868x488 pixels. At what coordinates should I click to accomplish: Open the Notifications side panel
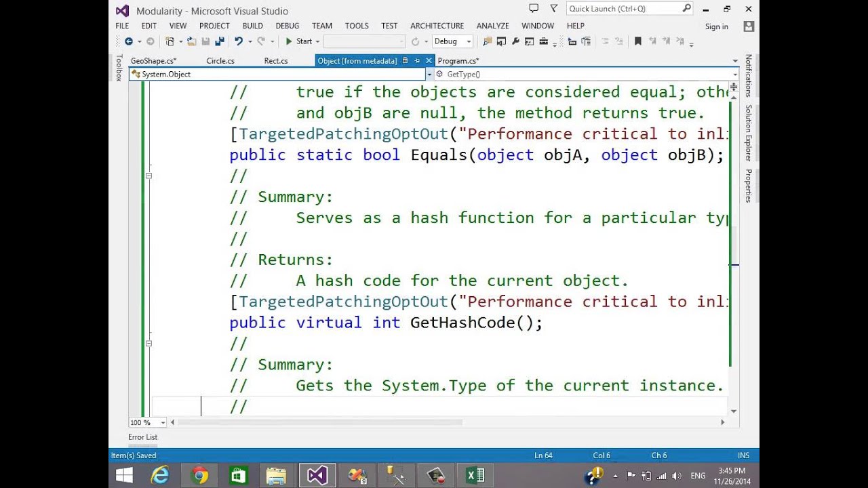(x=749, y=76)
